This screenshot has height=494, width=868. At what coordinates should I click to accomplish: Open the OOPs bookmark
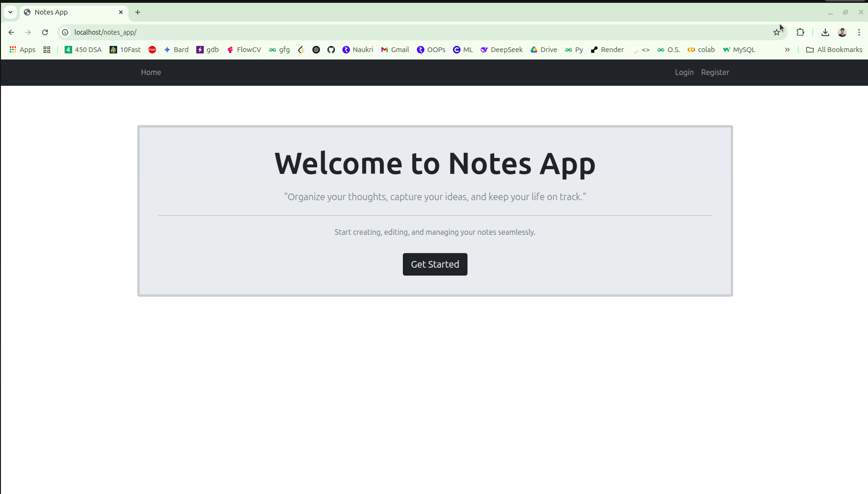(x=431, y=50)
